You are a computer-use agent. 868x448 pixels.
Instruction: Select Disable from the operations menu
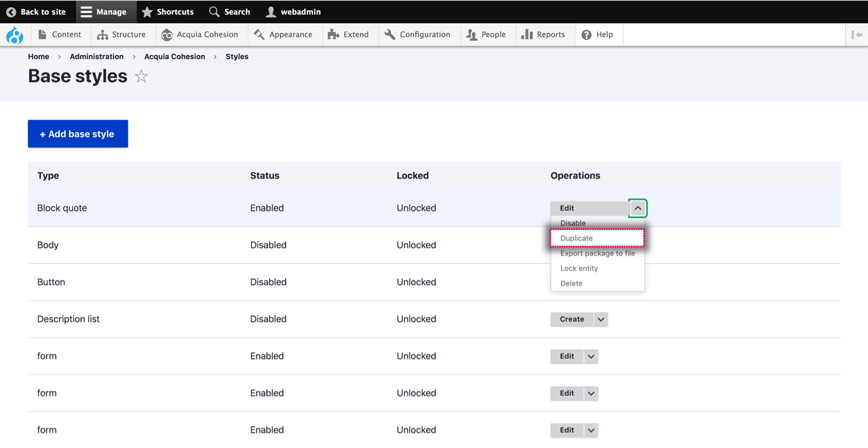click(x=597, y=223)
